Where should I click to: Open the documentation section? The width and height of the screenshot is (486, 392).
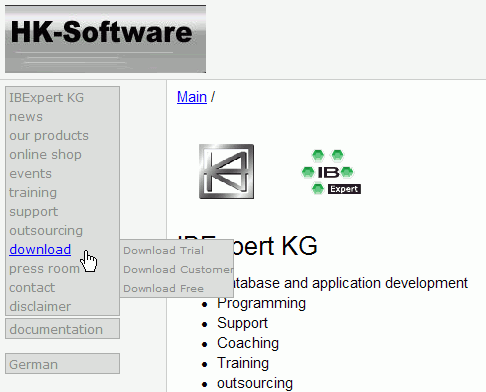pyautogui.click(x=62, y=329)
